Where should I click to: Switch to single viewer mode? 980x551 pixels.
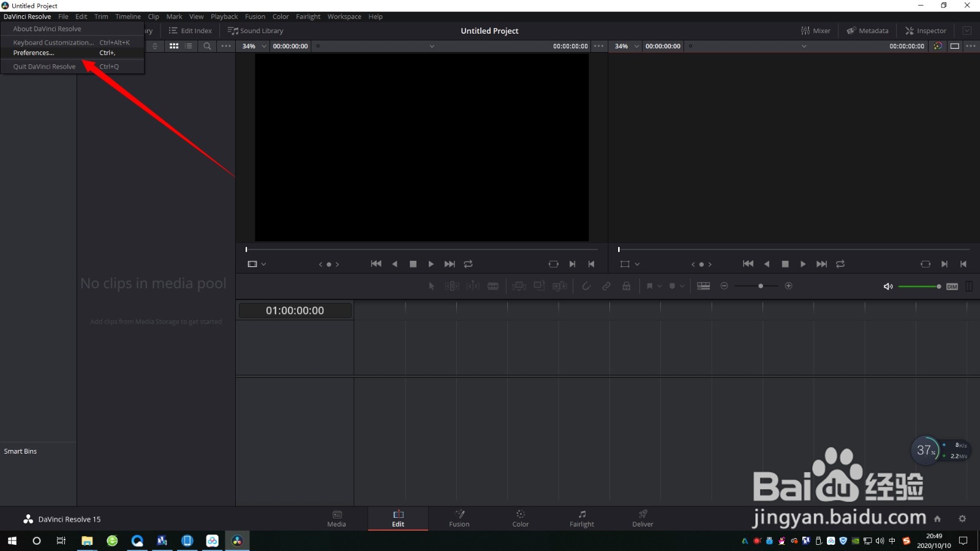[954, 46]
